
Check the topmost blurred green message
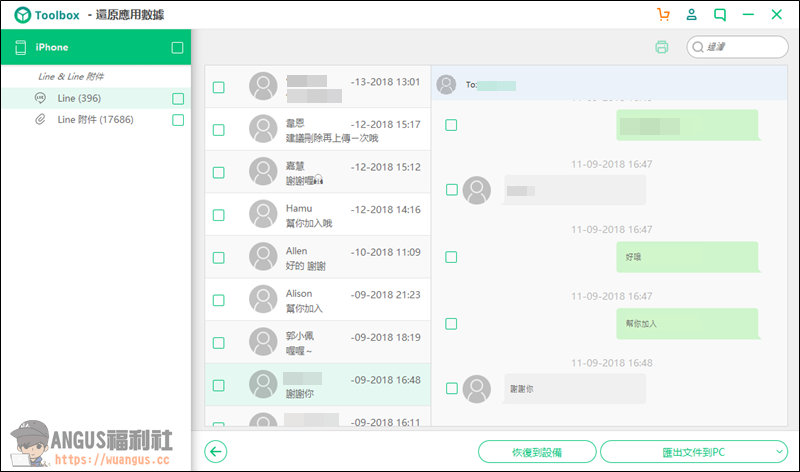[451, 125]
